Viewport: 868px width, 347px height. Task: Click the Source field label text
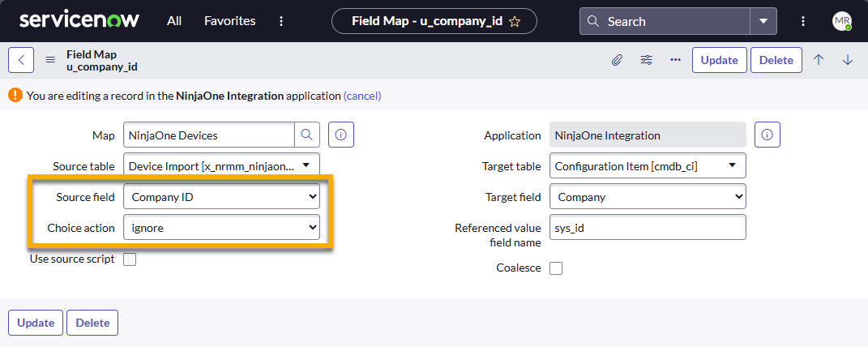[x=85, y=196]
